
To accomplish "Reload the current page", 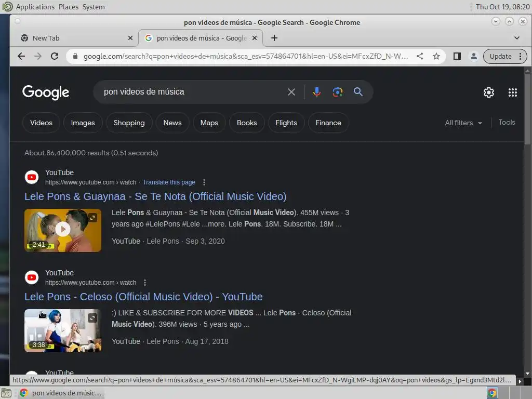I will click(x=54, y=56).
